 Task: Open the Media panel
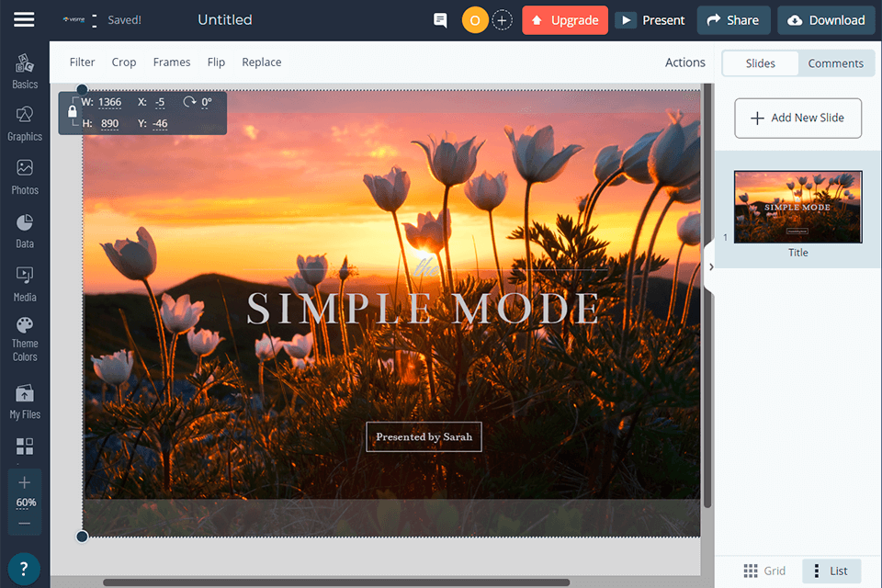pos(25,284)
